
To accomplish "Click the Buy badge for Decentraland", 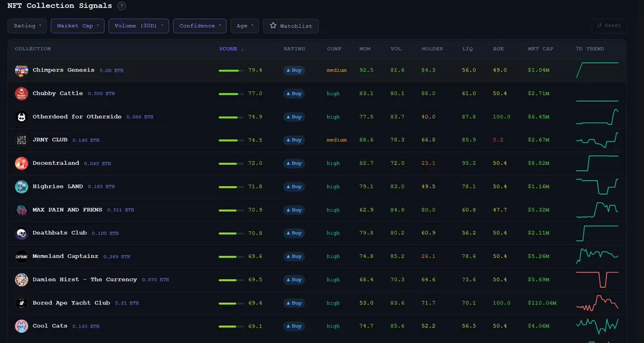I will coord(294,163).
